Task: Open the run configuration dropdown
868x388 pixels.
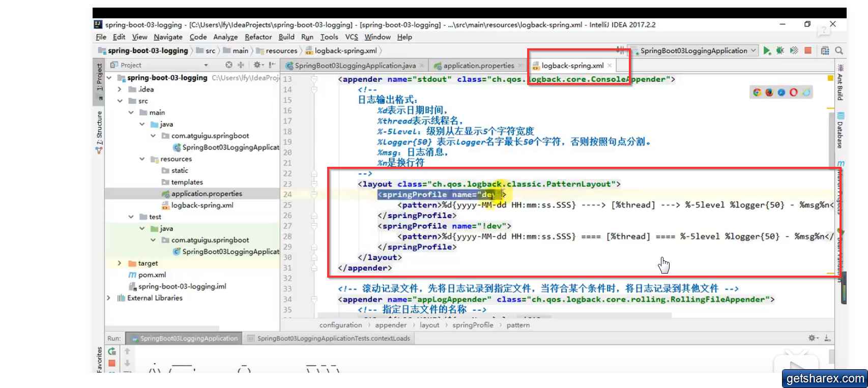Action: click(x=695, y=50)
